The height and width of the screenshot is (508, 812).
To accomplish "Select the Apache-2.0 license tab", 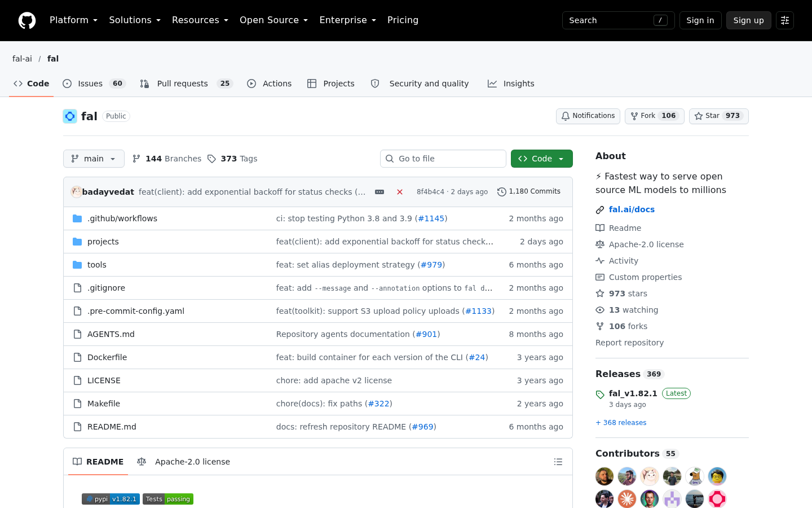I will pos(184,462).
